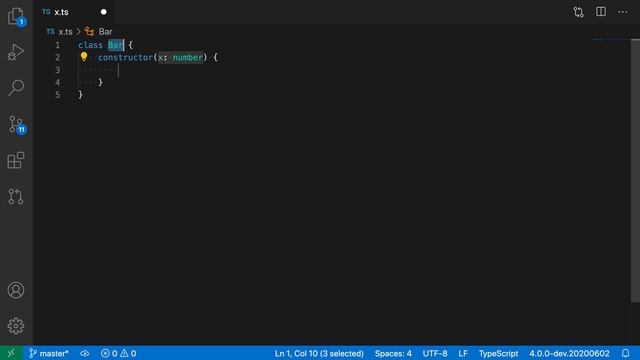This screenshot has width=640, height=360.
Task: Open the Search view
Action: tap(16, 88)
